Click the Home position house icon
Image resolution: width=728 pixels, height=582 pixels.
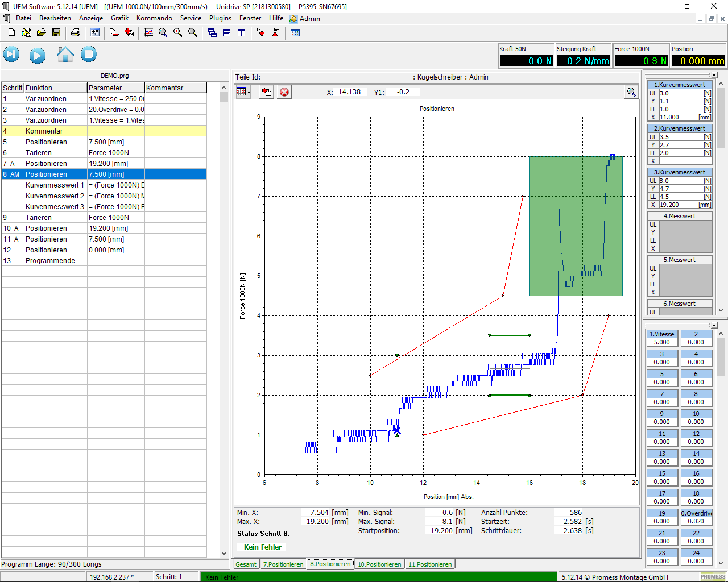click(x=65, y=55)
